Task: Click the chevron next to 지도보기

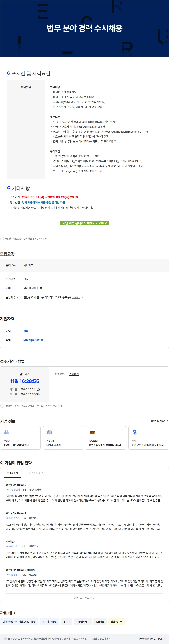Action: 82,298
